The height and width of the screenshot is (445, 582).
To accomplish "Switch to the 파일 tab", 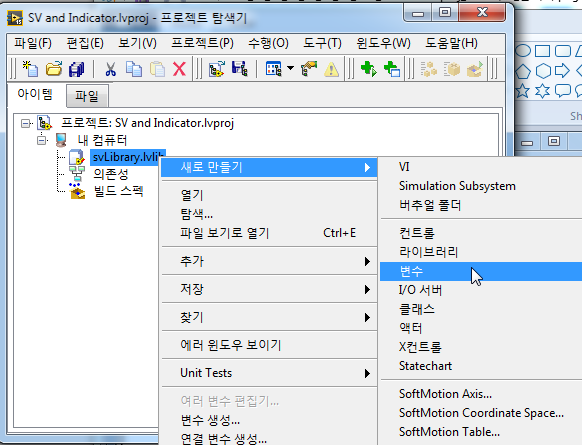I will [x=87, y=96].
